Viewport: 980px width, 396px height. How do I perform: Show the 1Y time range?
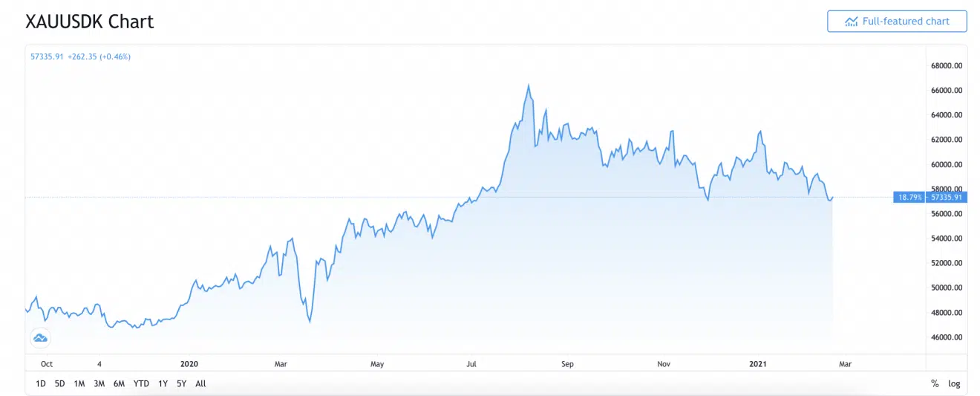[163, 384]
